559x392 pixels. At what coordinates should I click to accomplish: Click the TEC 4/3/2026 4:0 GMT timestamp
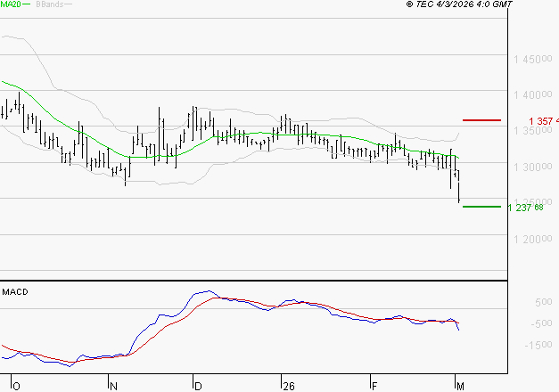[459, 4]
